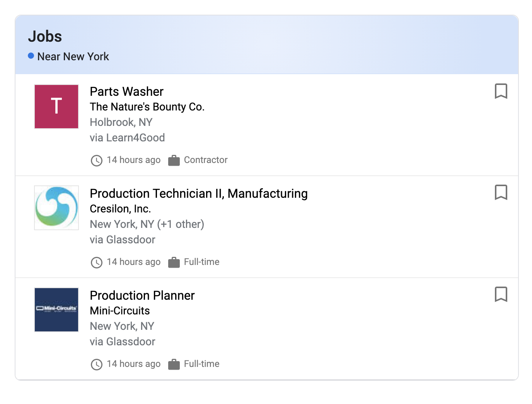Click 'via Glassdoor' under Mini-Circuits
Screen dimensions: 532x404
pos(123,341)
